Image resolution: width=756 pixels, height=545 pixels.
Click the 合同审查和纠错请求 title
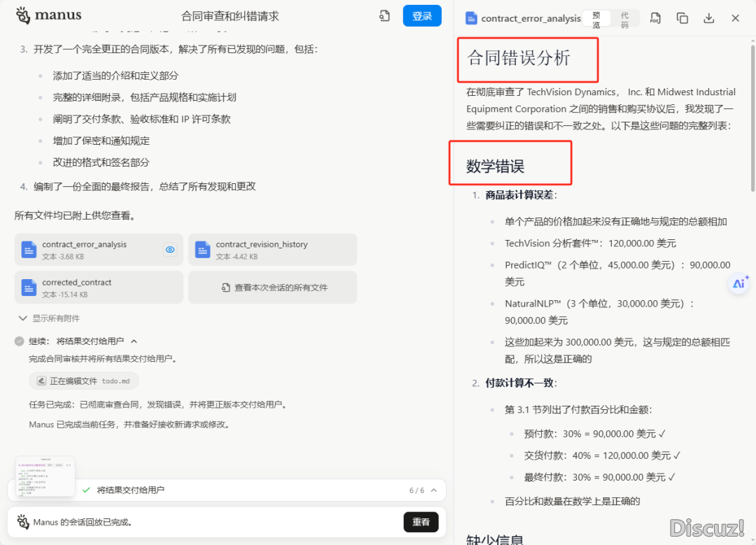coord(230,16)
